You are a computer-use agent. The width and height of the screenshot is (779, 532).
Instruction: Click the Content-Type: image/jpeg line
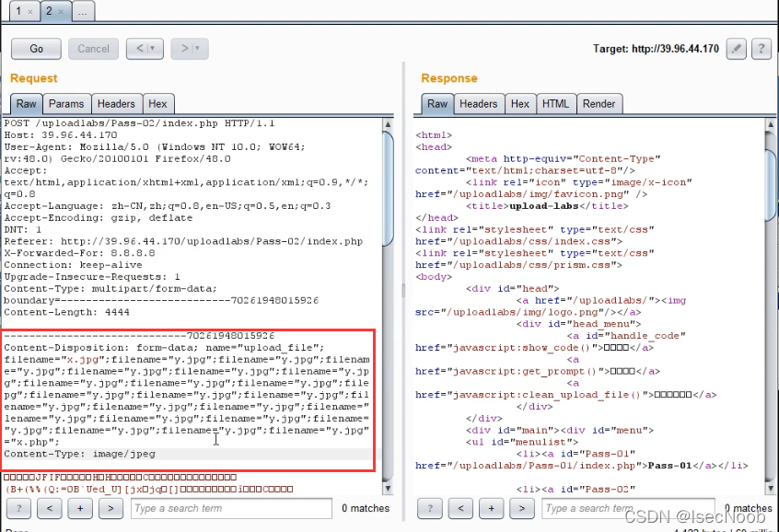79,454
